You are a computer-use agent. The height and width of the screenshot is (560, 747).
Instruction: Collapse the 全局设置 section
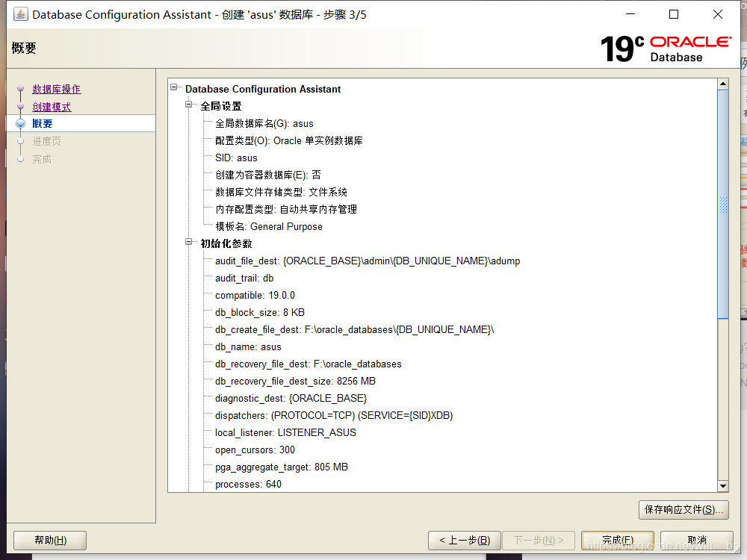189,105
